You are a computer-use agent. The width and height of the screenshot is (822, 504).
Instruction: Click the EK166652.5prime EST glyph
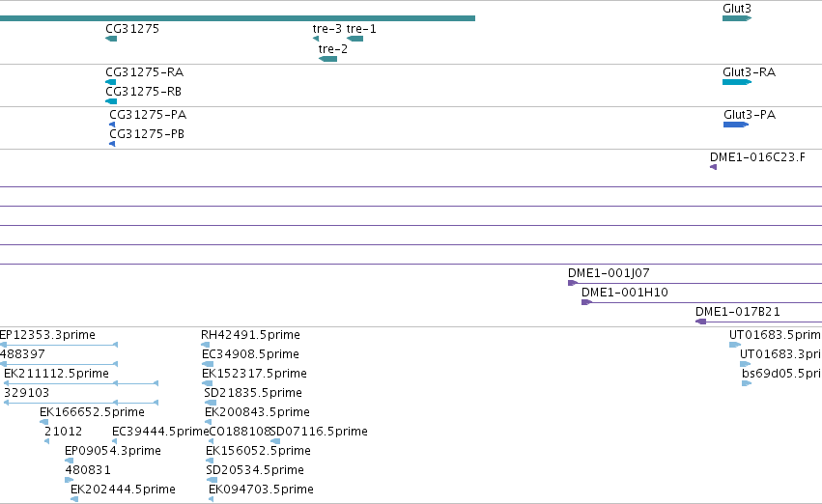44,422
